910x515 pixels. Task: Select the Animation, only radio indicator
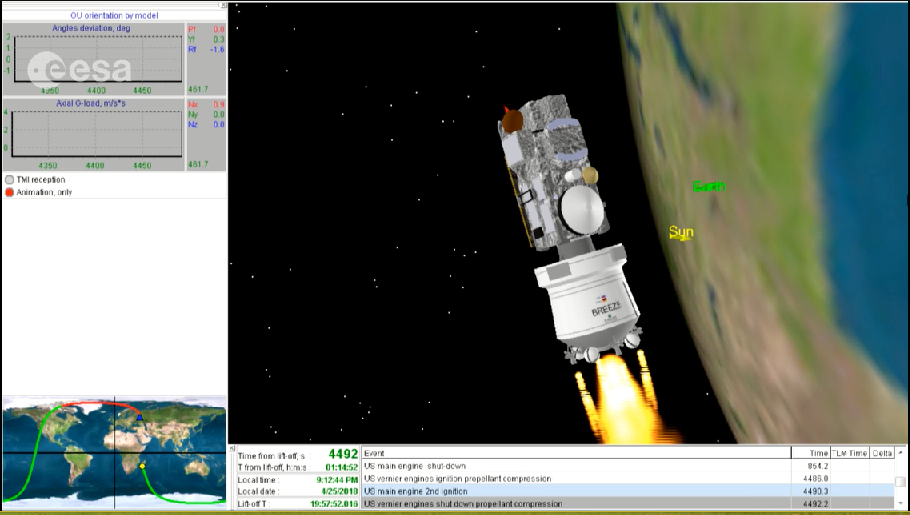(x=10, y=192)
